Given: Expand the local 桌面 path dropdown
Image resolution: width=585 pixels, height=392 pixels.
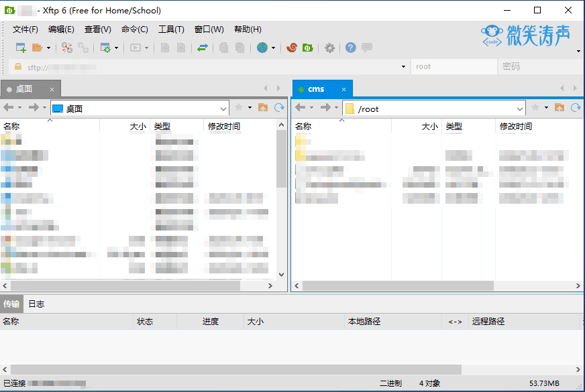Looking at the screenshot, I should point(223,109).
